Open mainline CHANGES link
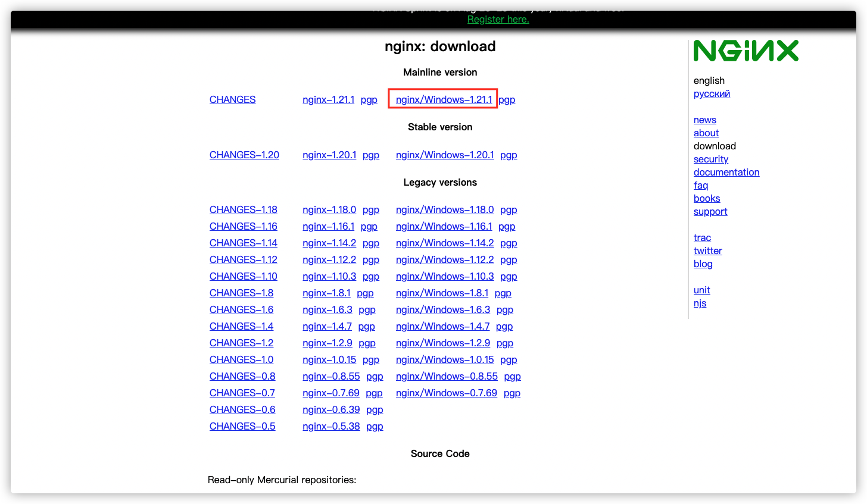Image resolution: width=867 pixels, height=504 pixels. click(x=232, y=100)
